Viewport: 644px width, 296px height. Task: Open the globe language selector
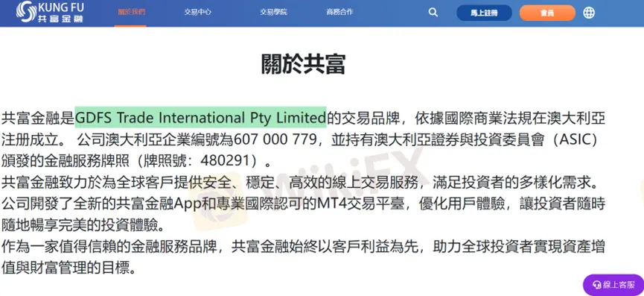click(x=589, y=13)
